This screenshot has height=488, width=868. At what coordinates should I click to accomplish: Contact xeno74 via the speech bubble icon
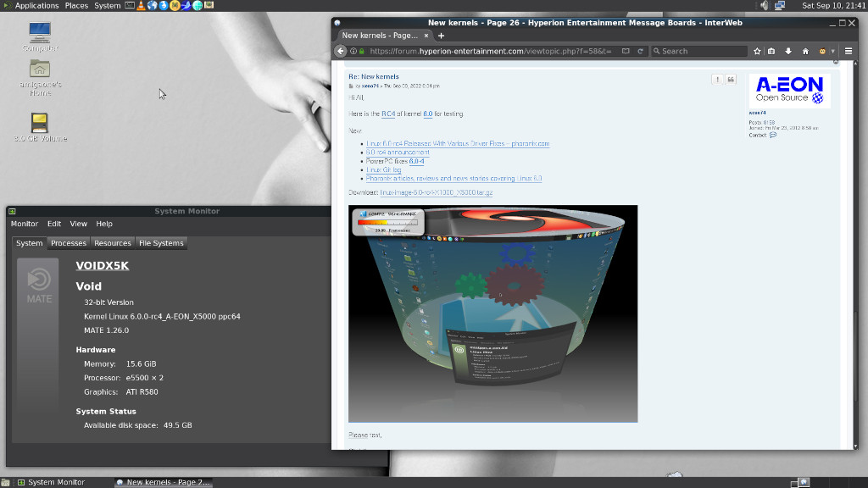pos(773,135)
